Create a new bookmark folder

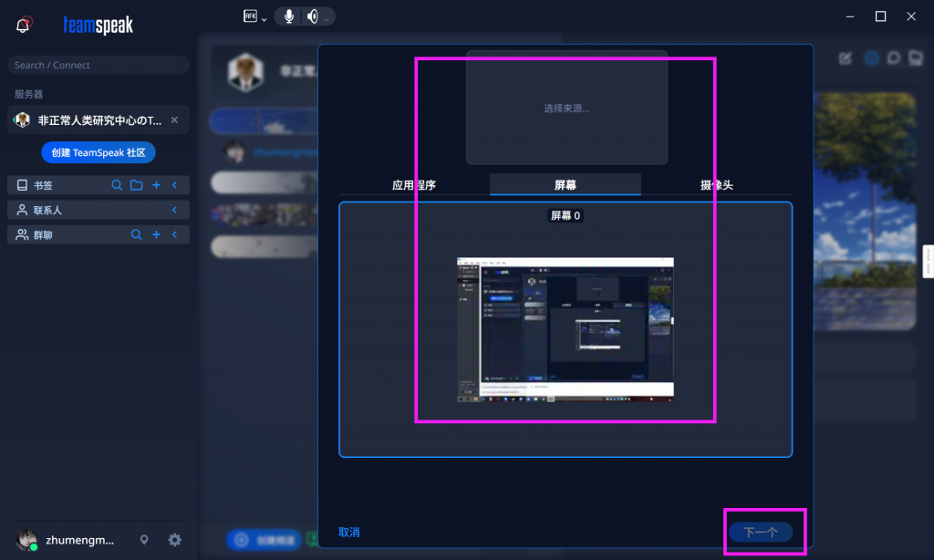(136, 185)
